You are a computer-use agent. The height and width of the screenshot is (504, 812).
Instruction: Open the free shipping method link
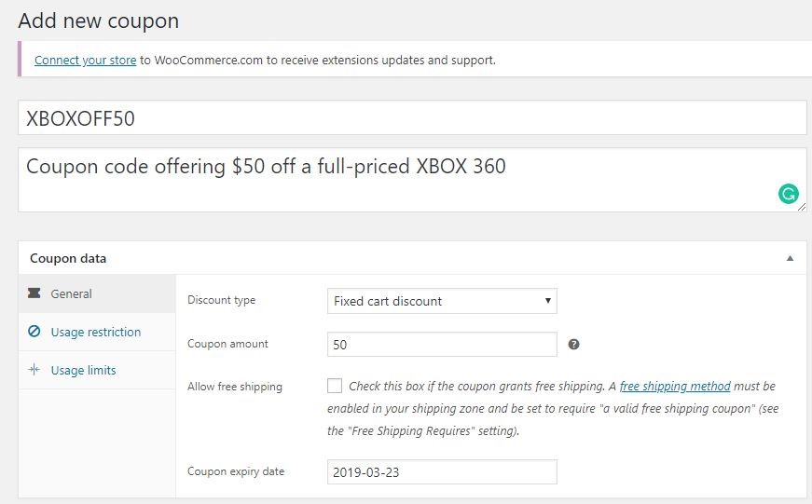click(x=675, y=386)
